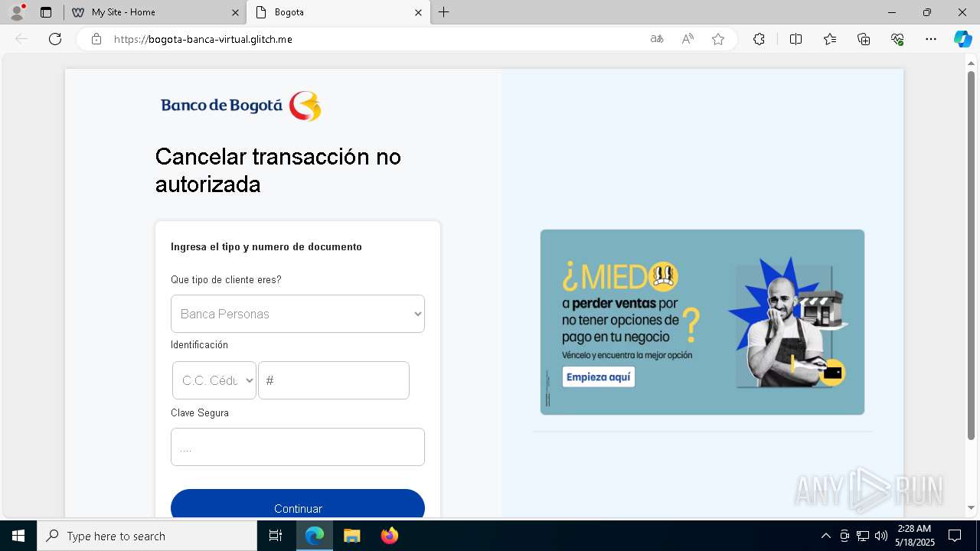The width and height of the screenshot is (980, 551).
Task: Click the Clave Segura password field
Action: [x=298, y=447]
